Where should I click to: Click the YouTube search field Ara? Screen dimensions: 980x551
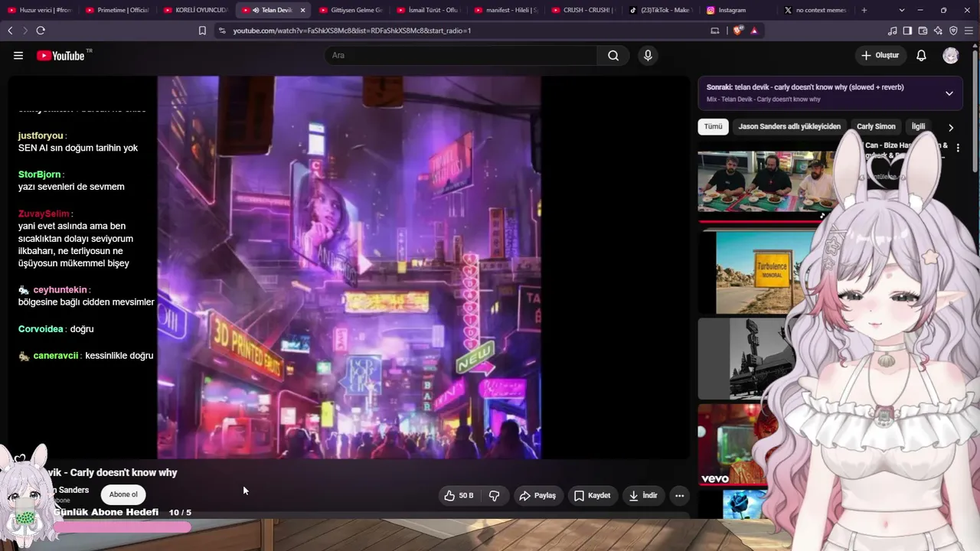(x=460, y=55)
